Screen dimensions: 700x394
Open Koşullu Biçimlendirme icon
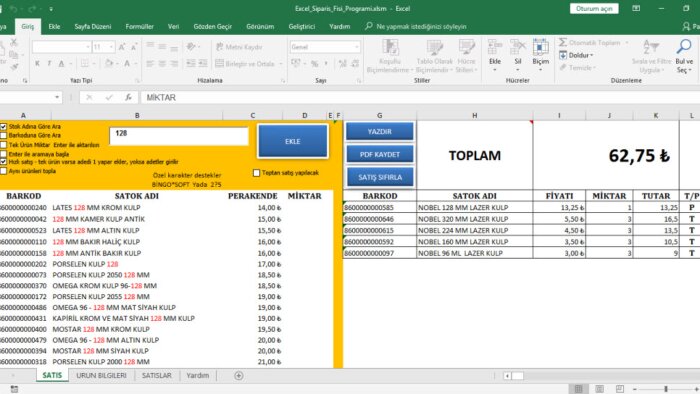point(390,47)
